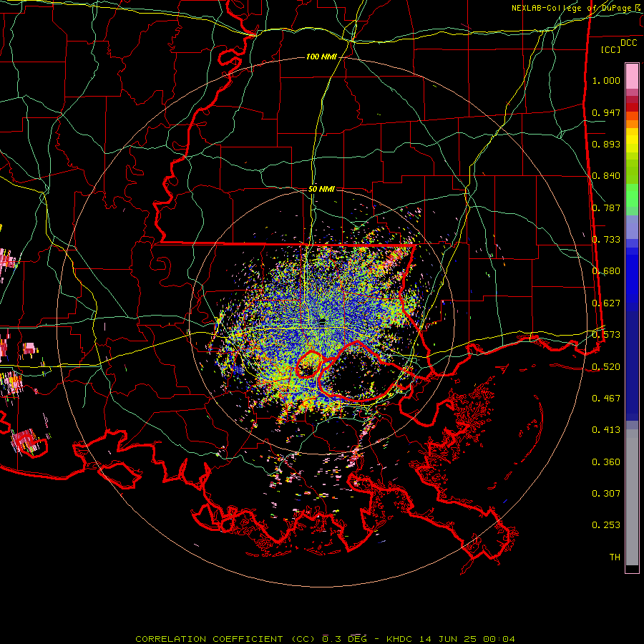Pick the pink band beside 1.000
The image size is (644, 644).
(x=632, y=77)
